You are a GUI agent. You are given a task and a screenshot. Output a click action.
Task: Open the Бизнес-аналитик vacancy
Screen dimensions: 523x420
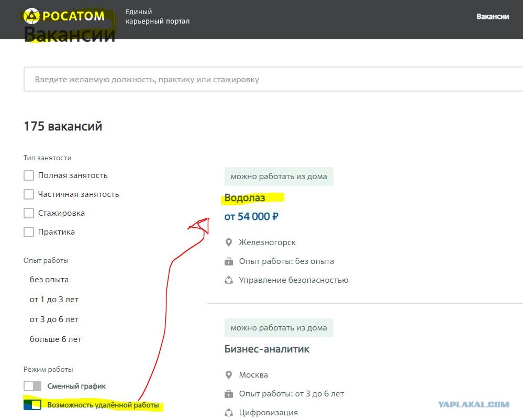coord(267,349)
